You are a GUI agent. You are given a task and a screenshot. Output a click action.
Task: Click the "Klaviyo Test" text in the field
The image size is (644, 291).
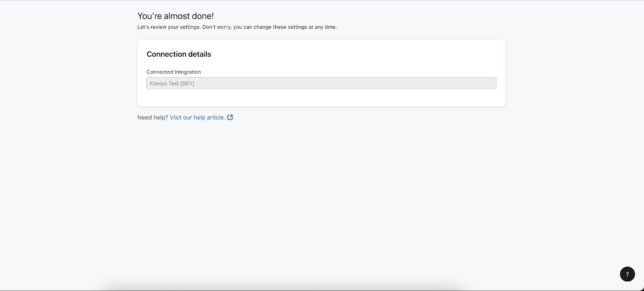coord(164,84)
